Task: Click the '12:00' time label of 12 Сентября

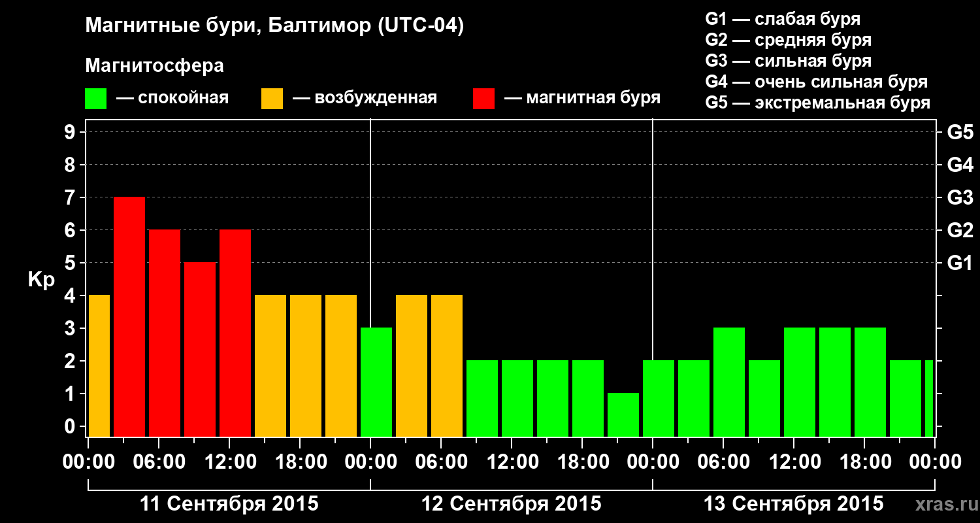Action: pyautogui.click(x=512, y=462)
